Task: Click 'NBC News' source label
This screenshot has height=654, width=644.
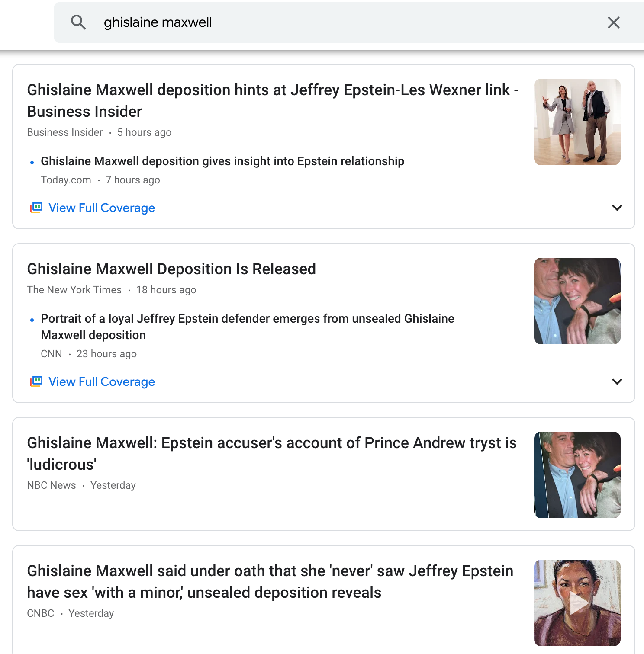Action: pos(52,485)
